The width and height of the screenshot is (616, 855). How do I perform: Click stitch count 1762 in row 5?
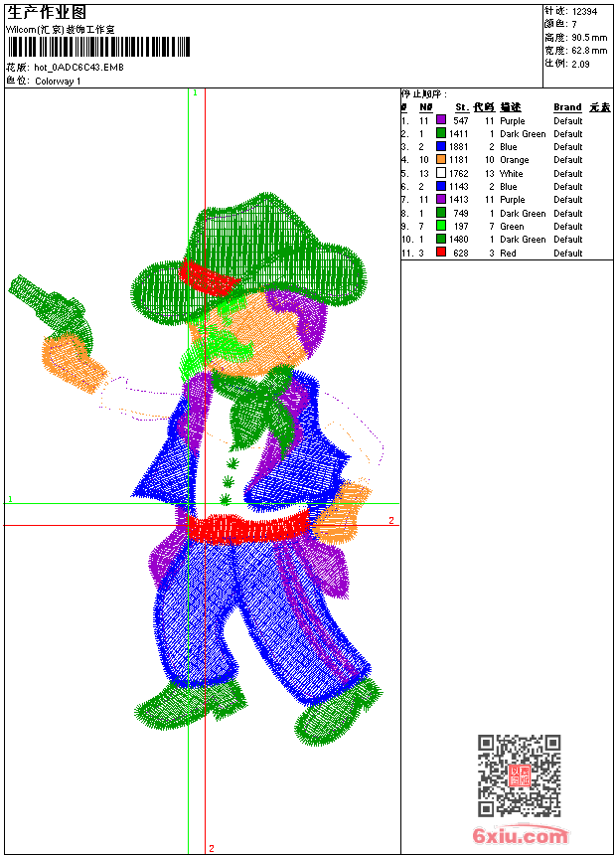click(458, 173)
